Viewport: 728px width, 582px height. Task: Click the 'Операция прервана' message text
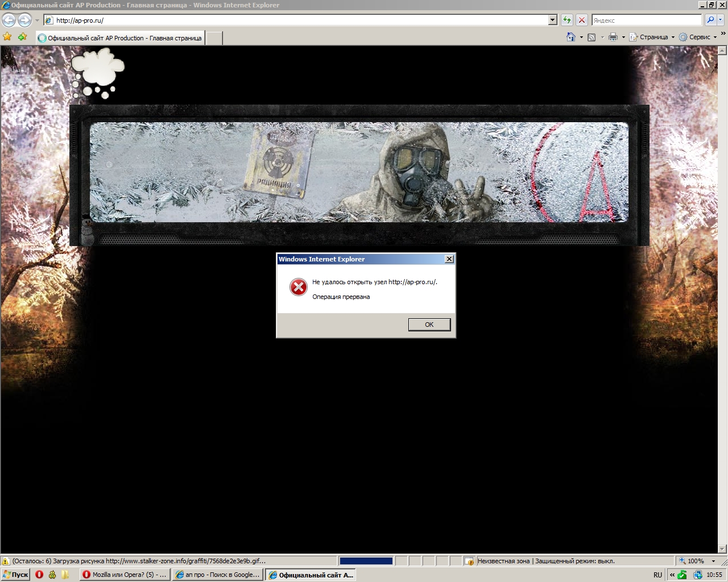pyautogui.click(x=341, y=297)
